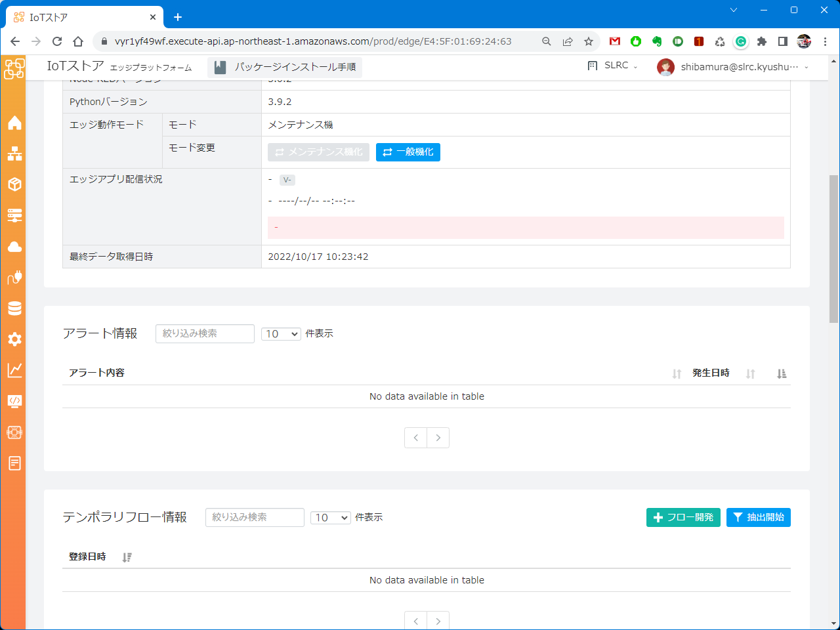Click the alert 絞り込み検索 filter field
The width and height of the screenshot is (840, 630).
click(x=205, y=333)
